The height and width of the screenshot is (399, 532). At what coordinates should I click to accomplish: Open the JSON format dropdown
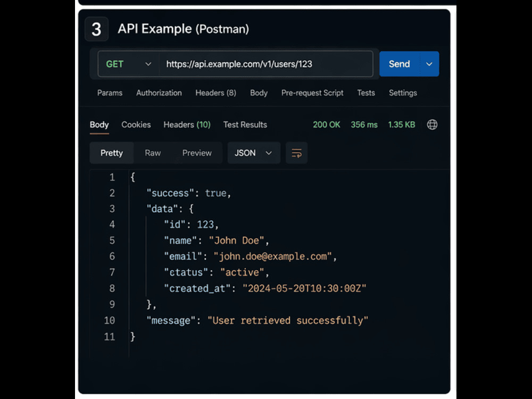(254, 153)
